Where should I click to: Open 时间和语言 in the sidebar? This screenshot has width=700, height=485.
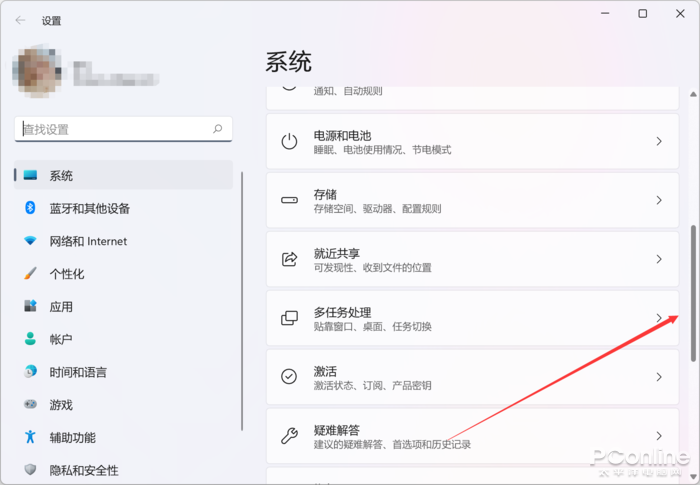click(123, 372)
